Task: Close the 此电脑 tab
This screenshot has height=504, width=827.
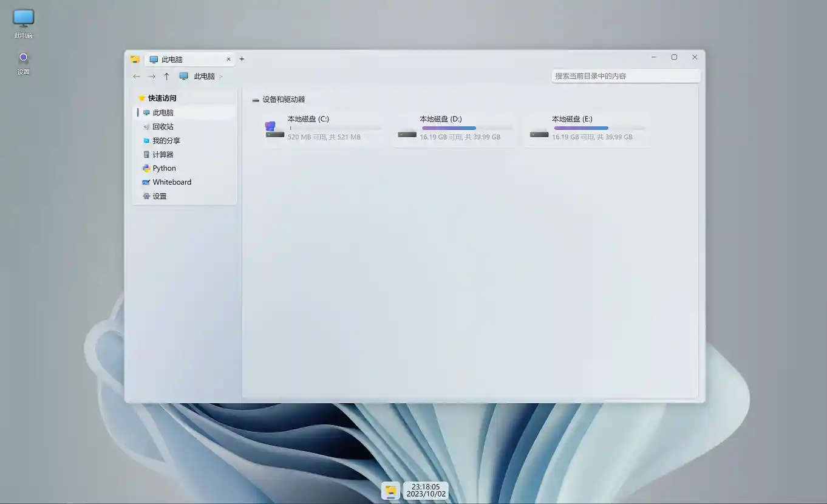Action: [229, 60]
